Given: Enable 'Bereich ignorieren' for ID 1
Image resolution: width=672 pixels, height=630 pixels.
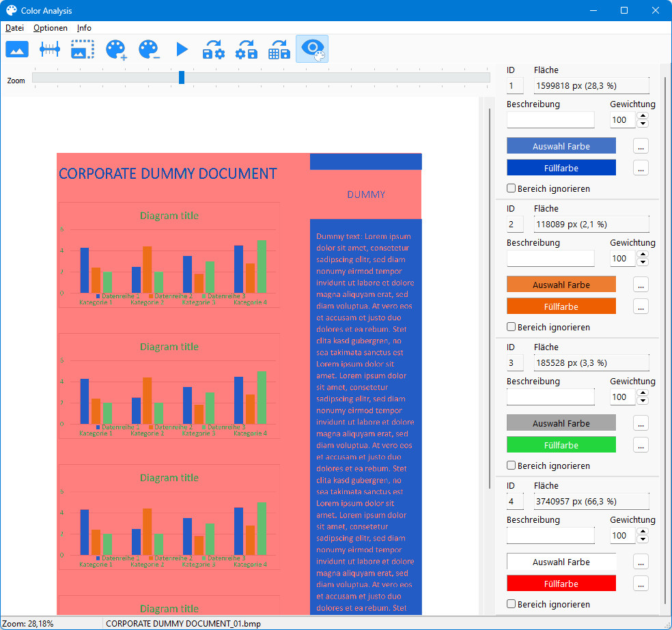Looking at the screenshot, I should coord(511,189).
